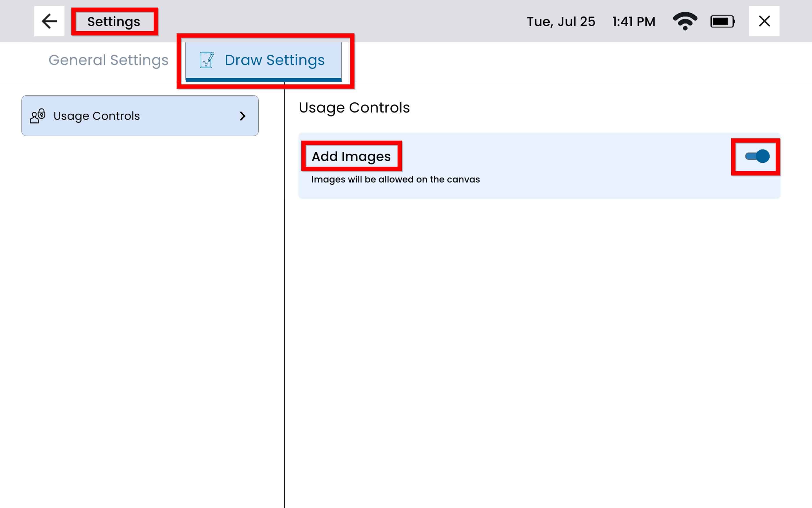Click the Usage Controls users lock icon
The image size is (812, 508).
pos(38,116)
